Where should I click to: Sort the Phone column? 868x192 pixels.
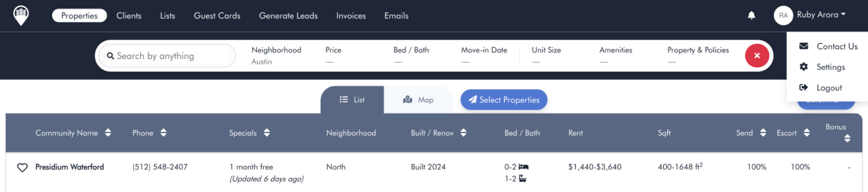[x=163, y=133]
